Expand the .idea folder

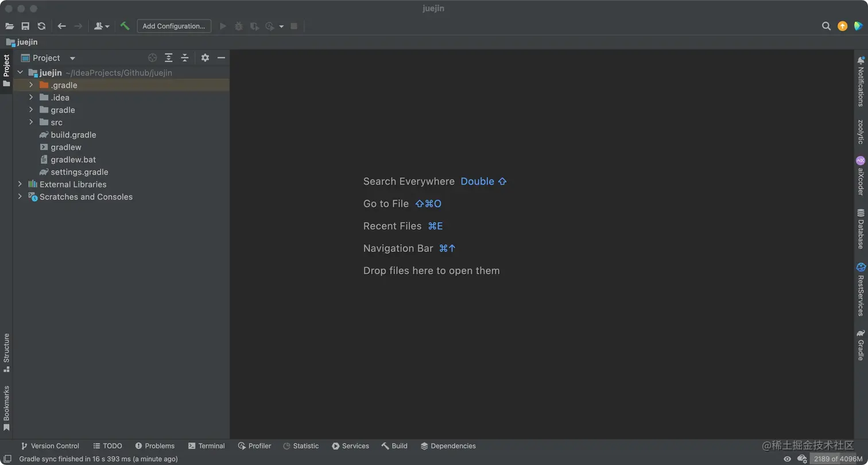pyautogui.click(x=31, y=98)
